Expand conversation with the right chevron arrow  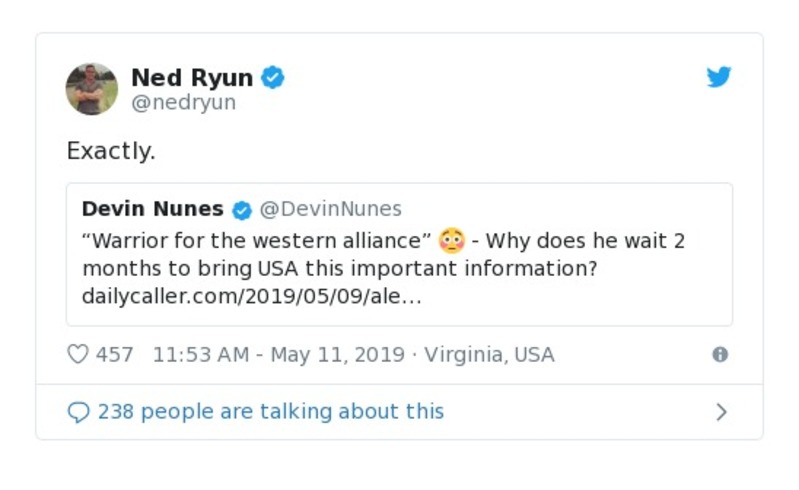click(x=722, y=412)
